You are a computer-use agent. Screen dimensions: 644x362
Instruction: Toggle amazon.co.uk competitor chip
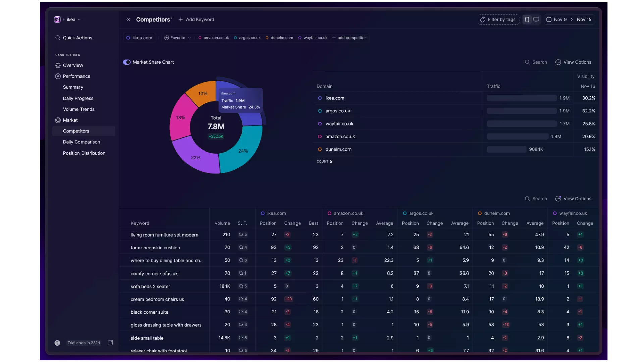(214, 38)
